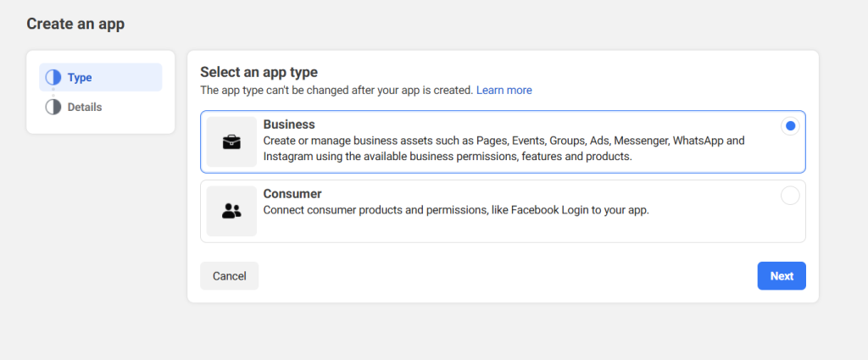Click the 'Create an app' page title
Screen dimensions: 868x360
75,24
